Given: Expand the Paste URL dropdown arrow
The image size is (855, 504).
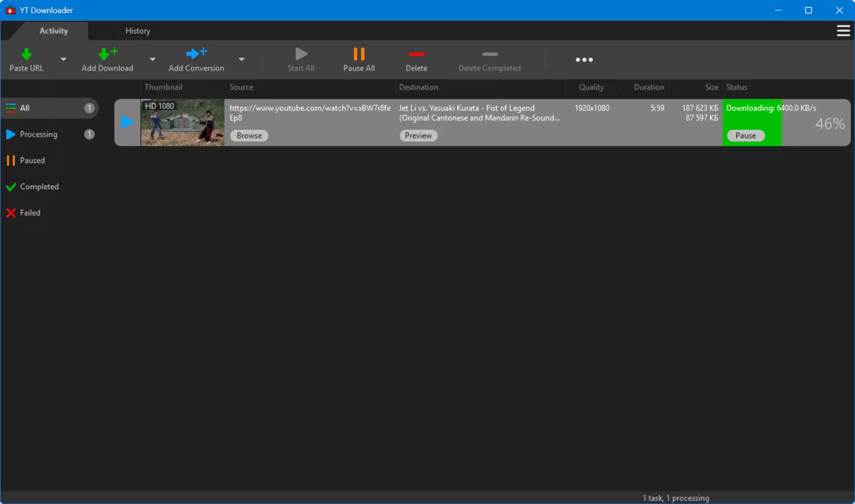Looking at the screenshot, I should 63,59.
